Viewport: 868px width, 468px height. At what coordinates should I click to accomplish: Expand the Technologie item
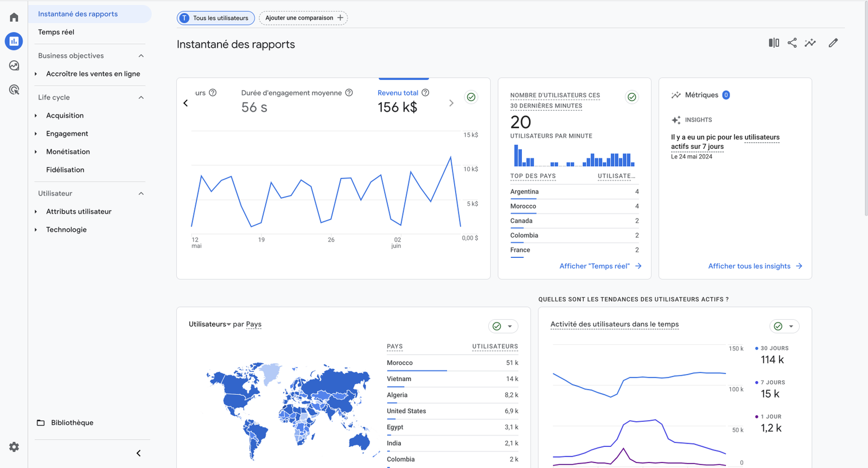(36, 230)
